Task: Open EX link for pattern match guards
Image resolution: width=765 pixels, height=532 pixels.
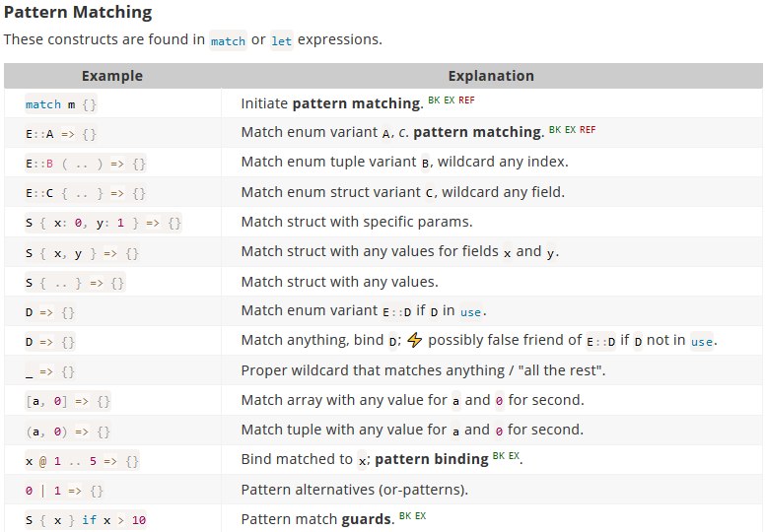Action: (x=420, y=515)
